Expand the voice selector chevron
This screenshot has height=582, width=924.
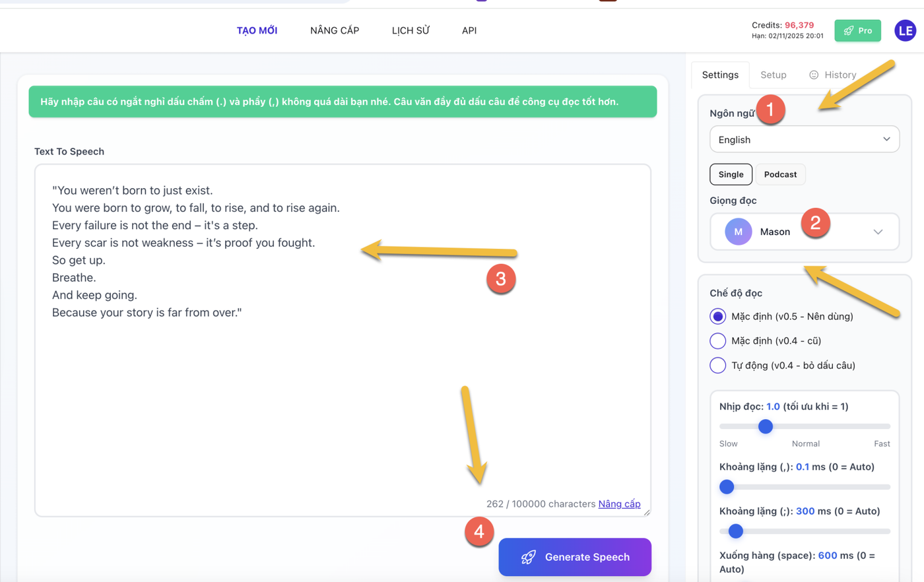[x=878, y=232]
